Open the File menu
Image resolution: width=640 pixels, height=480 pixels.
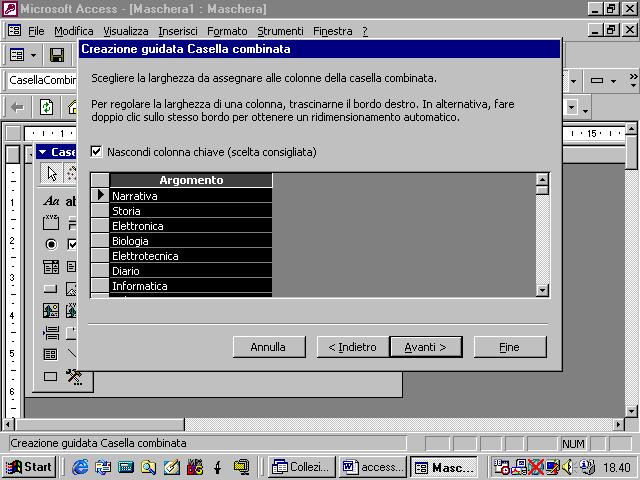(x=36, y=31)
